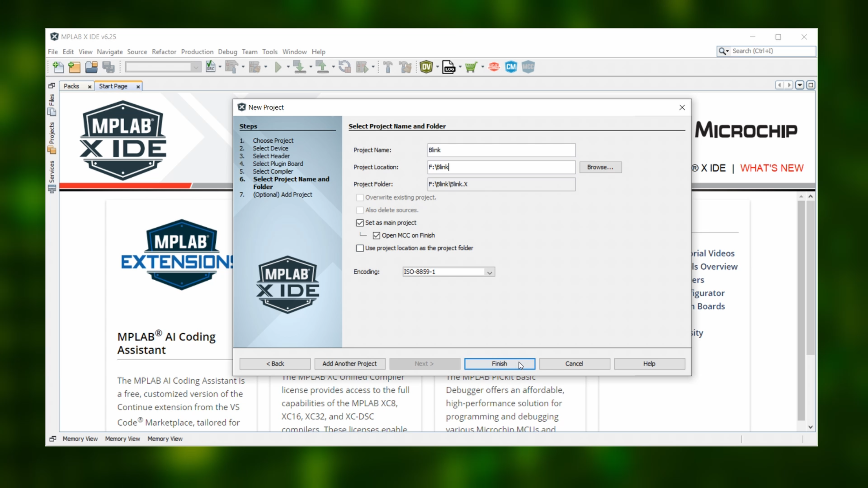Click the shopping cart toolbar icon
The image size is (868, 488).
[471, 67]
